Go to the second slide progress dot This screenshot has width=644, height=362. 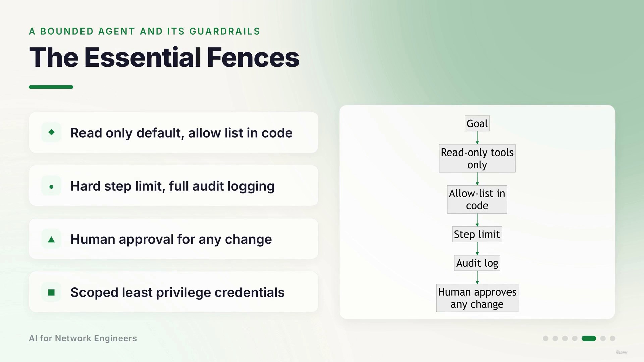[x=555, y=338]
